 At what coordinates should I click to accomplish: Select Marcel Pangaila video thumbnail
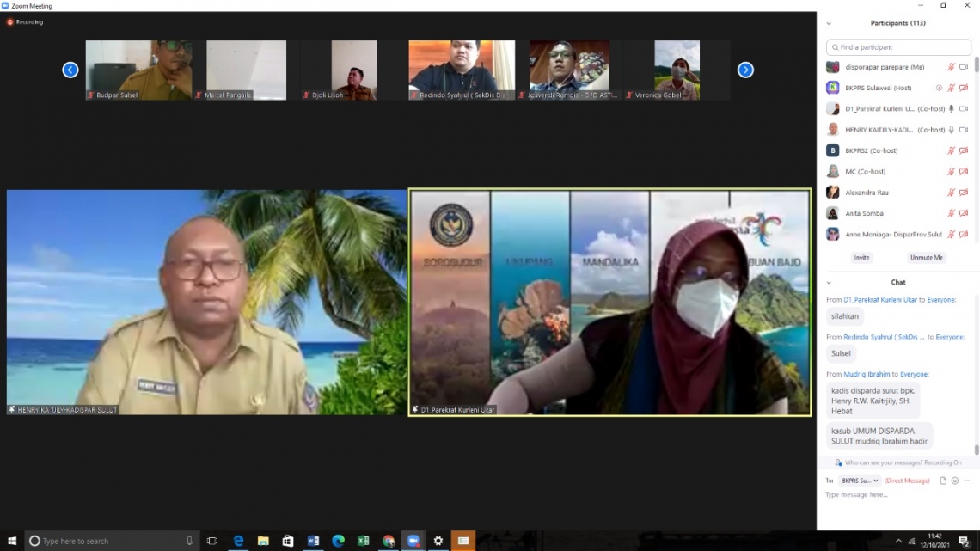point(246,70)
